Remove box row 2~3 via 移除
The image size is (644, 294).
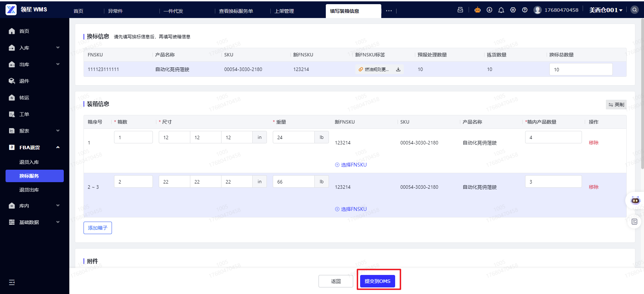point(593,187)
